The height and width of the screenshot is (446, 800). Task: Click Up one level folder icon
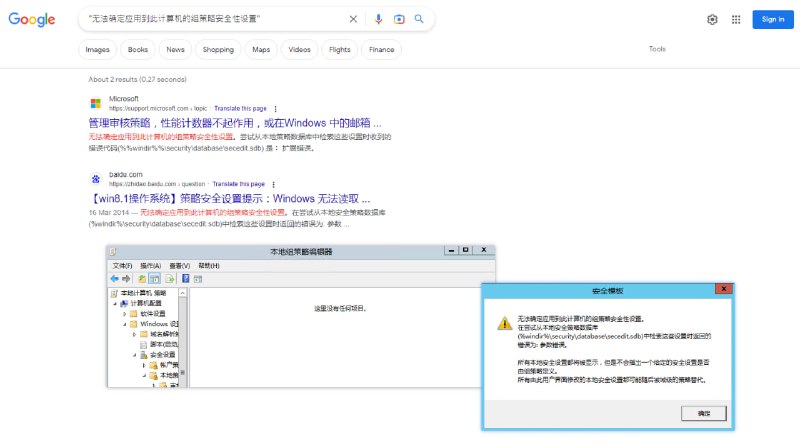coord(142,279)
